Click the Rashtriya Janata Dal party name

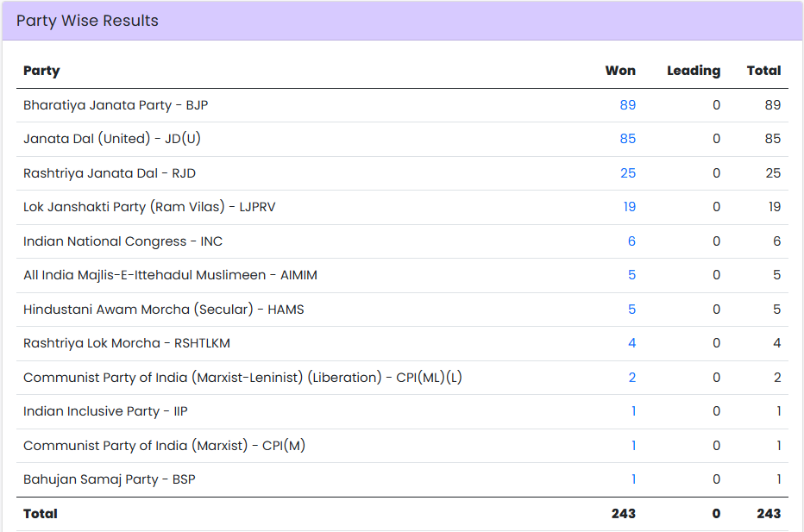110,173
